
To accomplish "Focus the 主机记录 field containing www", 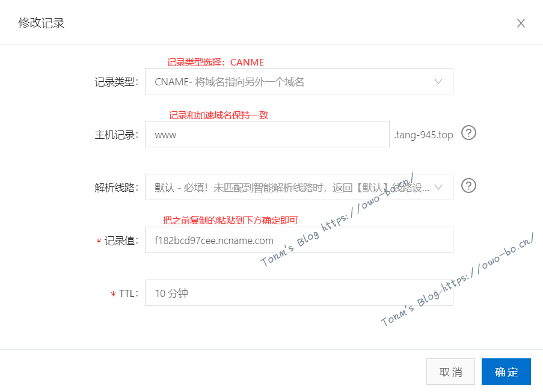I will 267,134.
